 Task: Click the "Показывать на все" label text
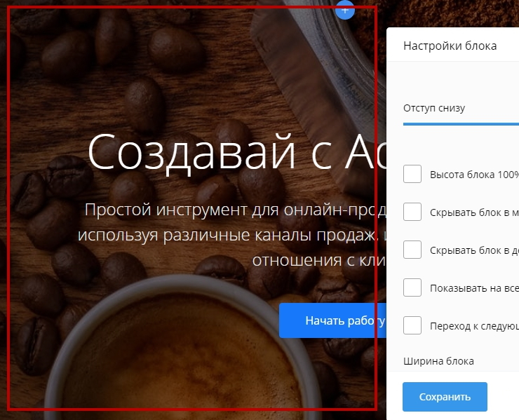click(x=473, y=287)
